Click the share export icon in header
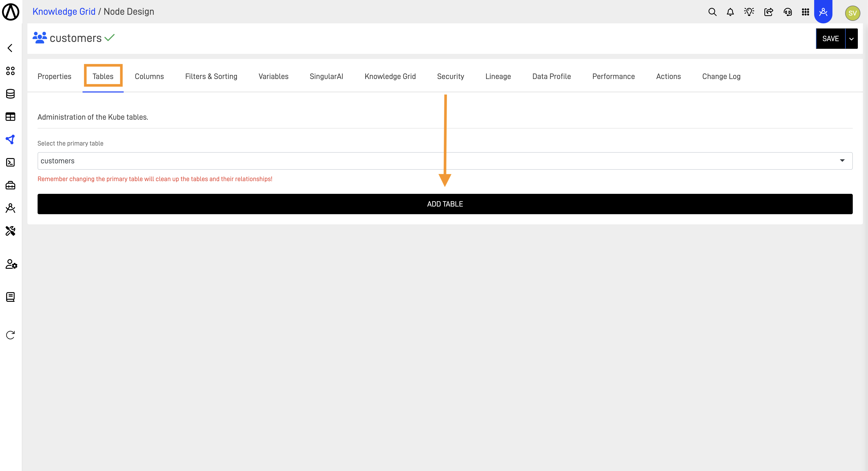The width and height of the screenshot is (868, 471). click(x=769, y=12)
